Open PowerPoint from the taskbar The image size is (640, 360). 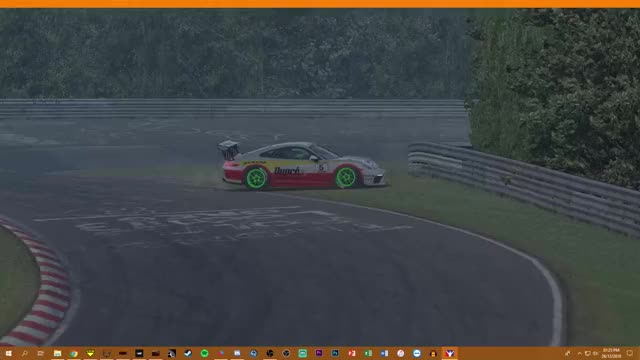351,353
